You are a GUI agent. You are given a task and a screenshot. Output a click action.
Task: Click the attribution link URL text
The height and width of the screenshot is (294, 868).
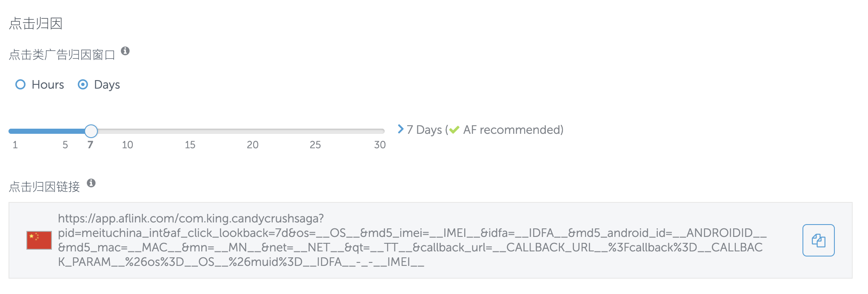point(412,240)
